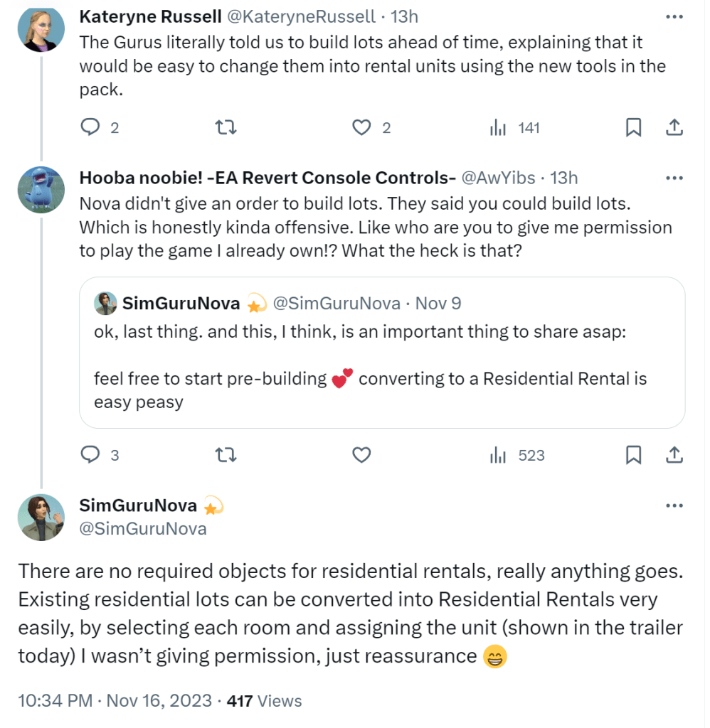The height and width of the screenshot is (728, 710).
Task: Share Hooba noobie's tweet
Action: 674,455
